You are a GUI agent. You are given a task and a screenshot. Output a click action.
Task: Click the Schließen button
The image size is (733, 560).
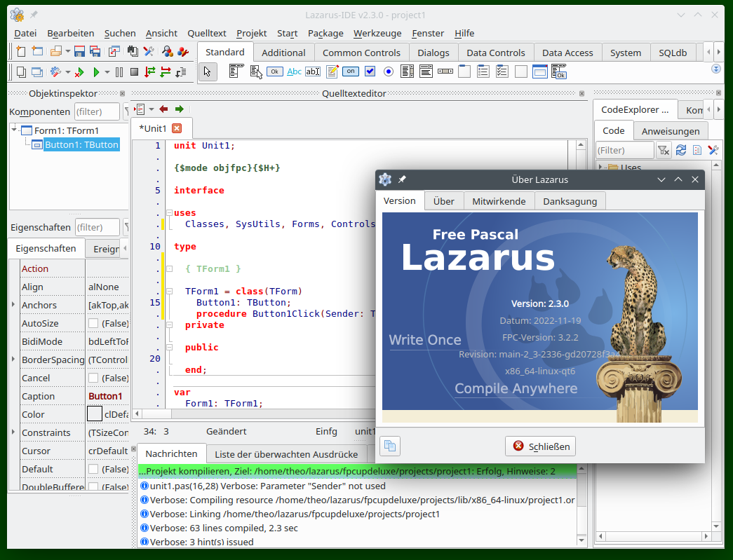[x=540, y=446]
